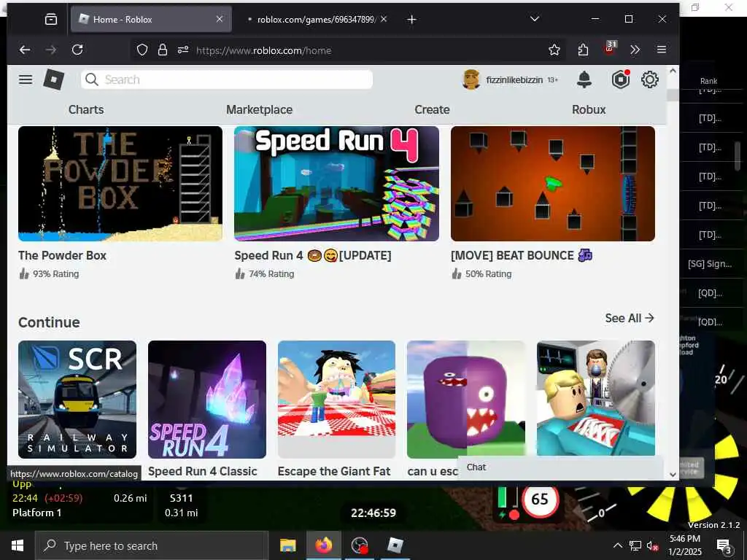Open the BEAT BOUNCE game thumbnail
Viewport: 747px width, 560px height.
[x=553, y=184]
